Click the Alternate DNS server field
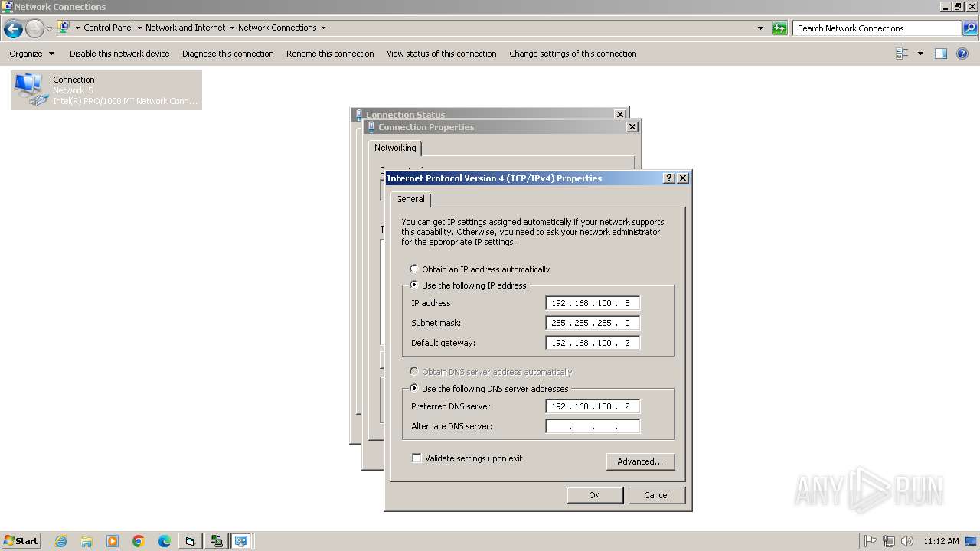The width and height of the screenshot is (980, 551). click(x=593, y=426)
